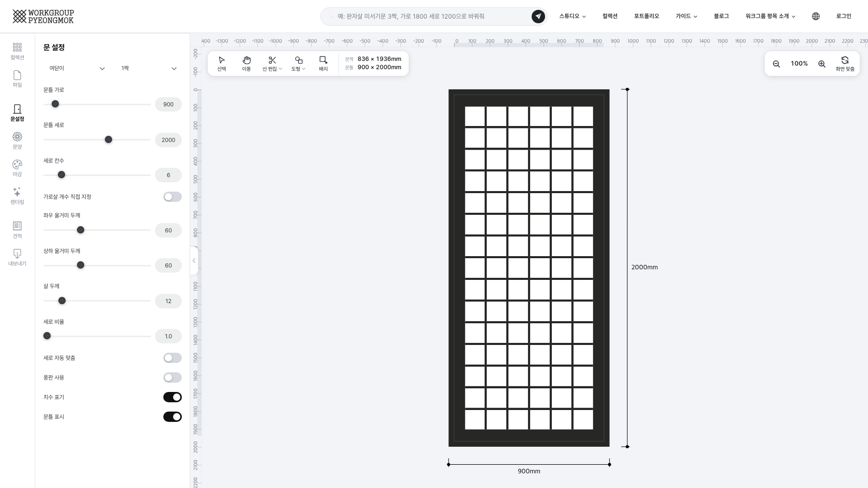Viewport: 868px width, 488px height.
Task: Go to the 블로그 nav item
Action: click(x=721, y=17)
